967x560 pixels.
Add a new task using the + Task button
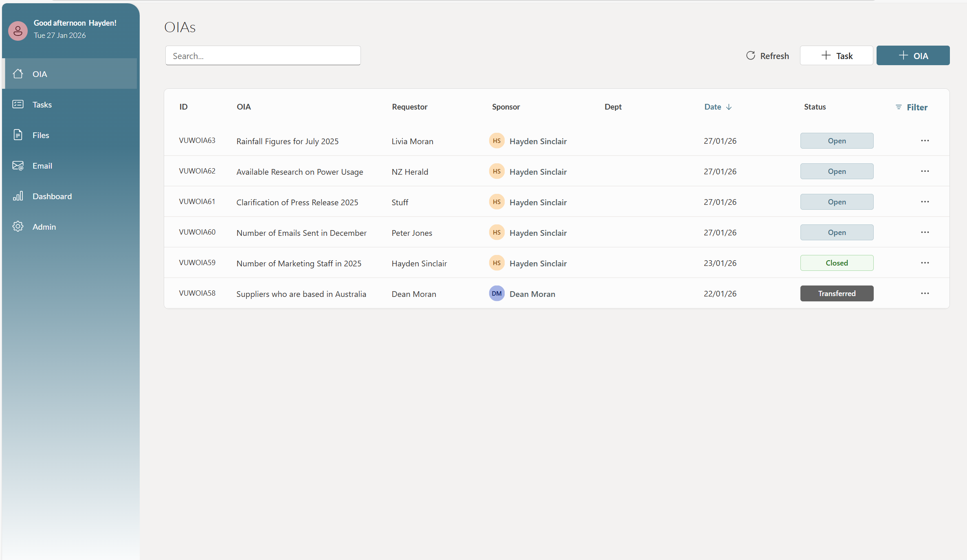(836, 55)
